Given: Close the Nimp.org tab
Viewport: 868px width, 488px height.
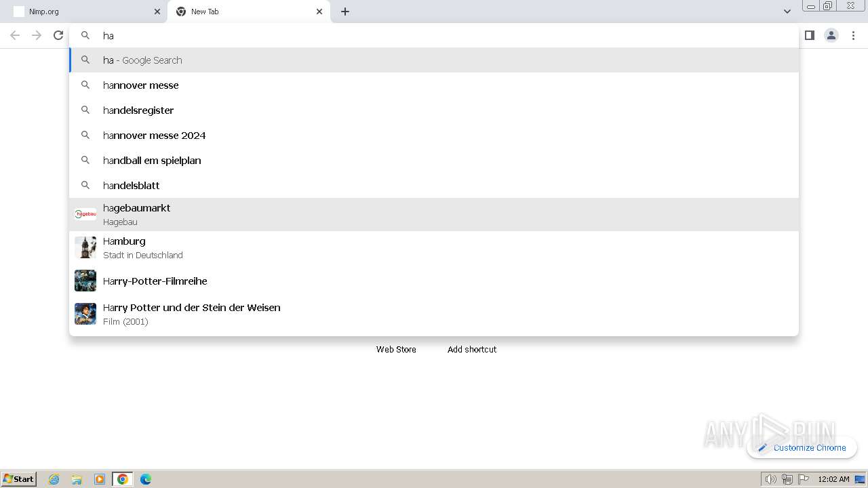Looking at the screenshot, I should (x=157, y=12).
